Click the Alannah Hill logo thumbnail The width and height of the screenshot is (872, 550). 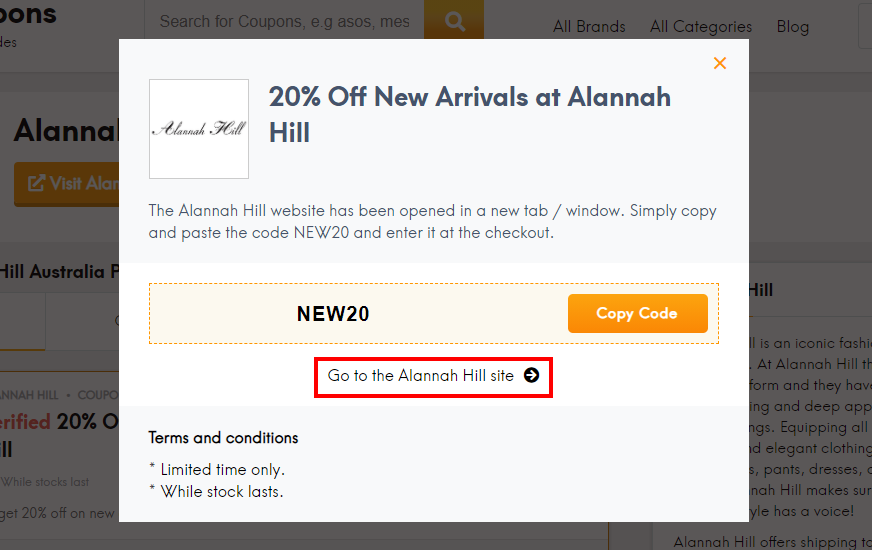tap(199, 128)
